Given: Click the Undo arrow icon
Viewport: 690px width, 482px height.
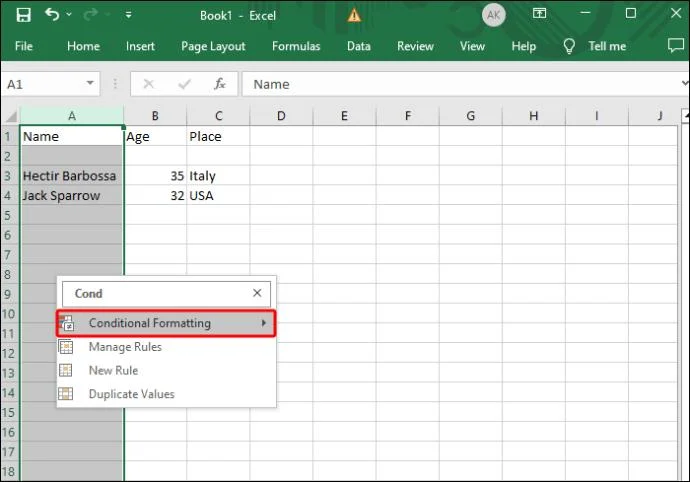Looking at the screenshot, I should point(53,15).
